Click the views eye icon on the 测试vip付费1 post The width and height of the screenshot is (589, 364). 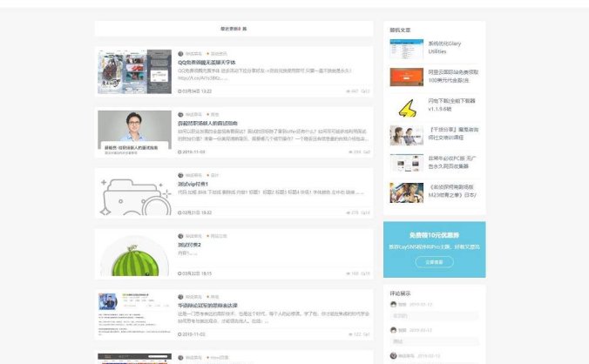pos(348,212)
